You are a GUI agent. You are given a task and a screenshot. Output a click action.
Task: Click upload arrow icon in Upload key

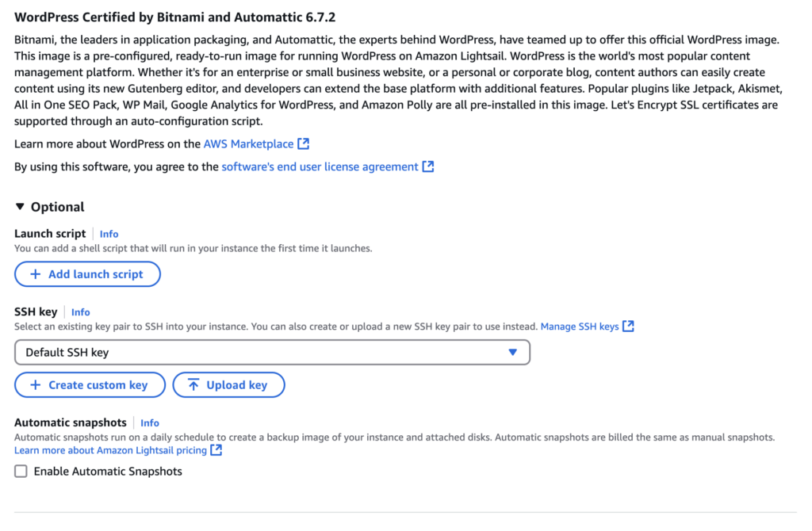193,385
